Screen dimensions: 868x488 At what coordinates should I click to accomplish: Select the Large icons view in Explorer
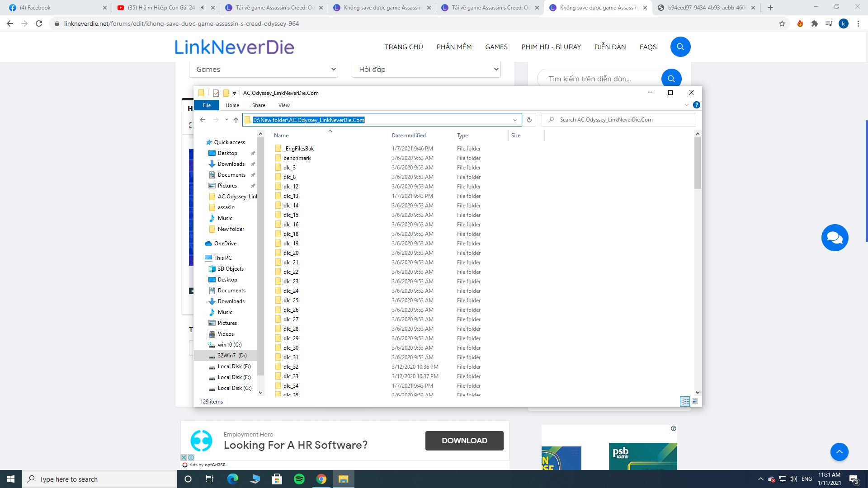[x=694, y=401]
